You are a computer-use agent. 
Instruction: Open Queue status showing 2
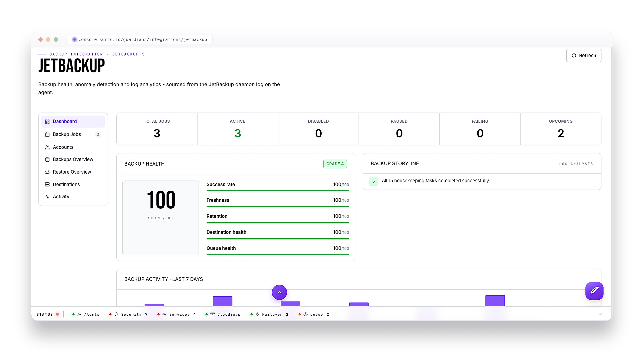click(x=314, y=314)
